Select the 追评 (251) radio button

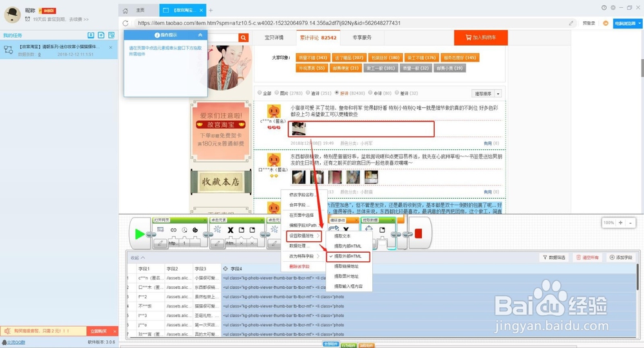[308, 93]
